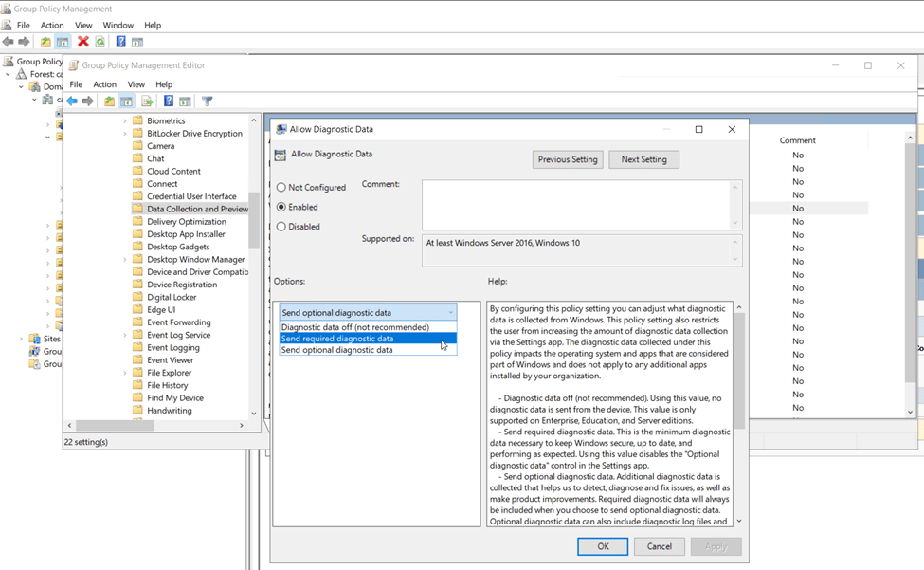The width and height of the screenshot is (924, 570).
Task: Select the Not Configured radio button
Action: tap(281, 188)
